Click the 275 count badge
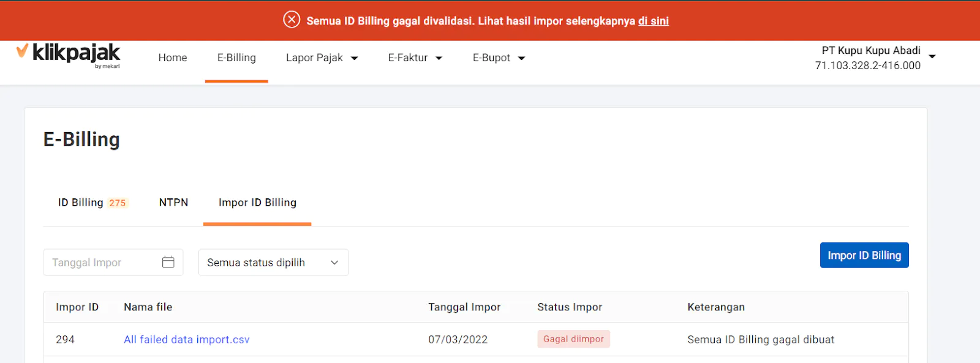980x363 pixels. 118,203
